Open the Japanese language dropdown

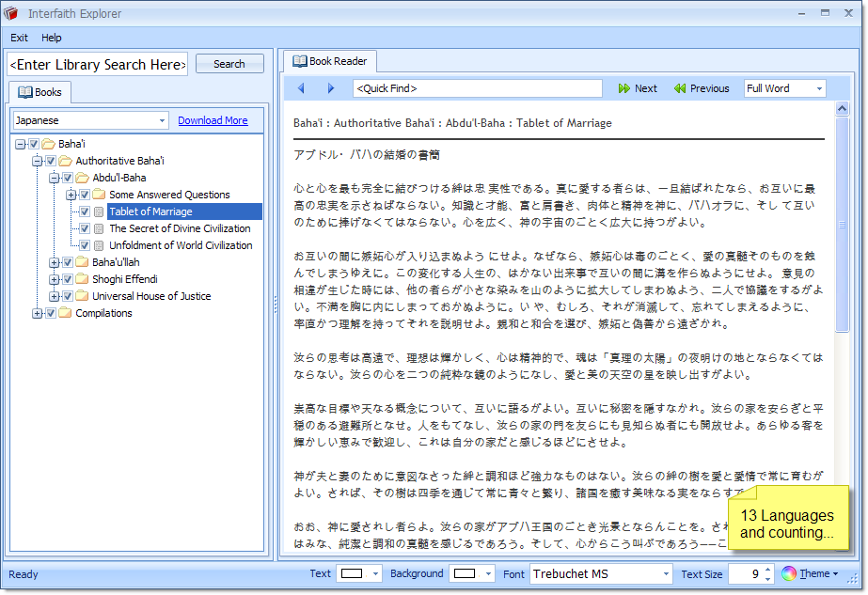(x=163, y=120)
